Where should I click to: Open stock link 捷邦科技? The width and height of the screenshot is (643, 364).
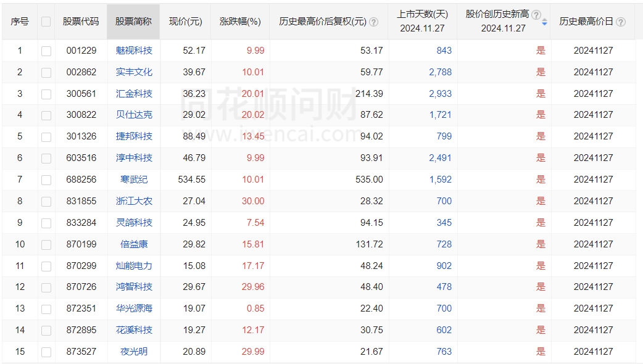coord(134,136)
